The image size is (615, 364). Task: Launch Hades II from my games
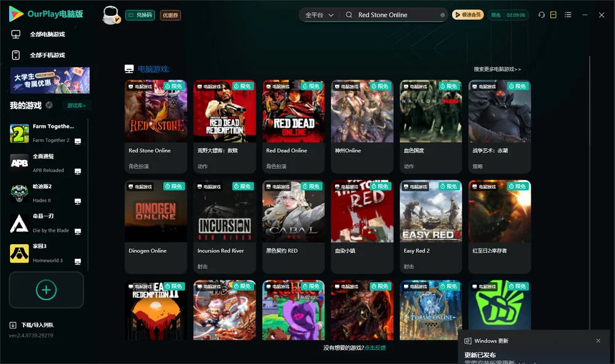tap(46, 193)
